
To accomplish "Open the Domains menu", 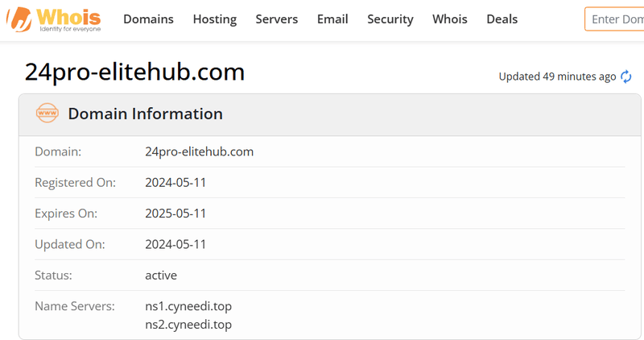I will [x=148, y=19].
